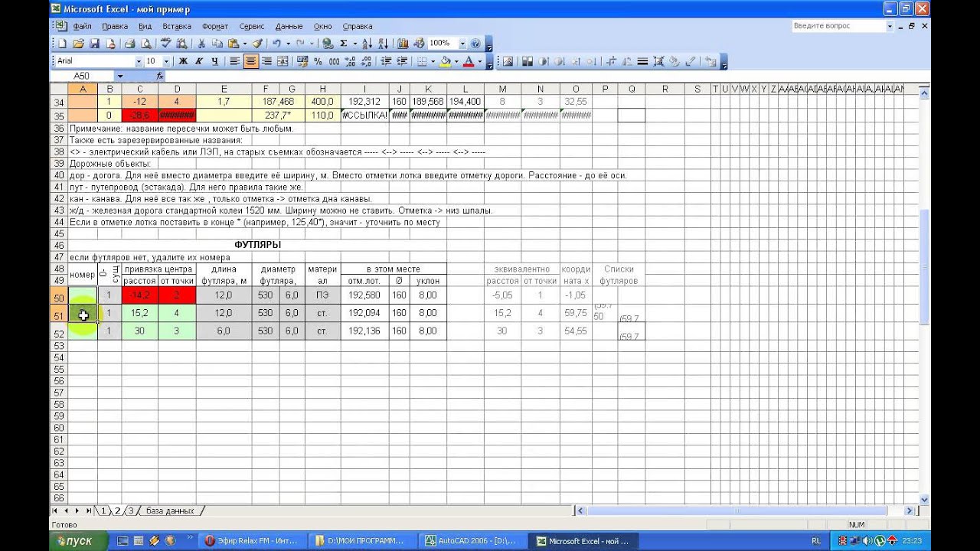
Task: Sort descending with the Z-A icon
Action: [383, 44]
